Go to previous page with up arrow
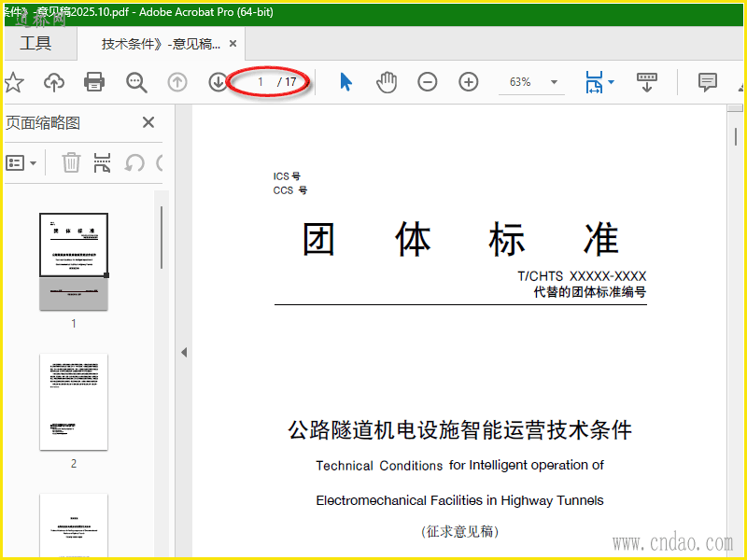Screen dimensions: 747x560 (177, 82)
